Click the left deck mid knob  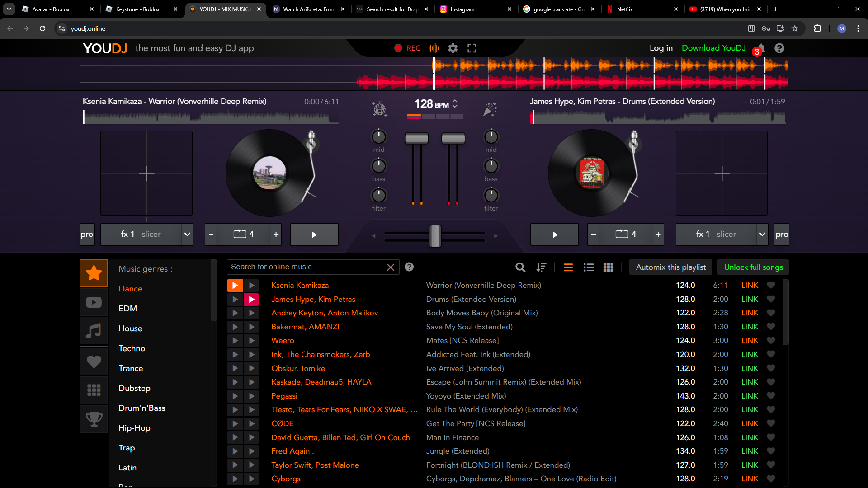[x=379, y=136]
